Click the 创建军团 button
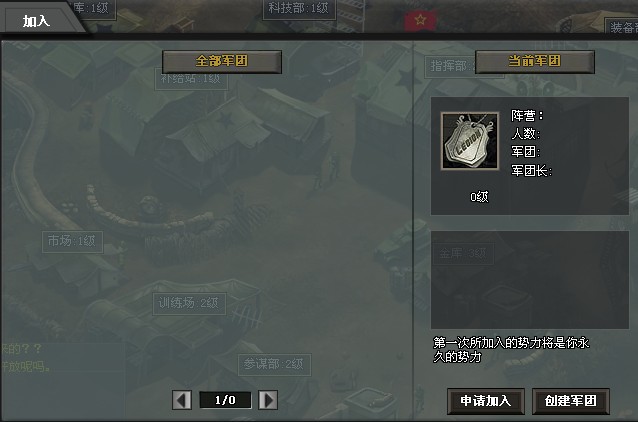 point(570,401)
